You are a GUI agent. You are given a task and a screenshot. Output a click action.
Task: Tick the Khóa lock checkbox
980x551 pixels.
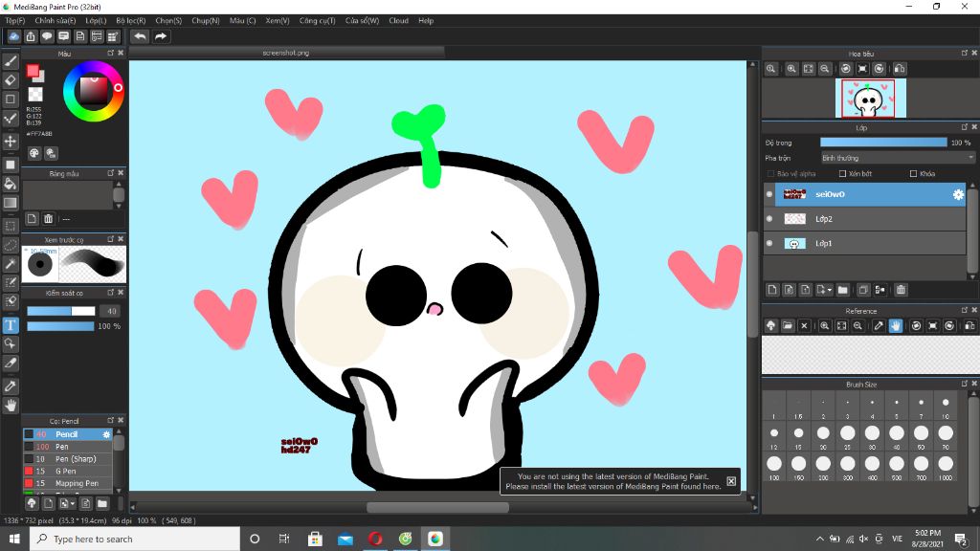click(914, 174)
